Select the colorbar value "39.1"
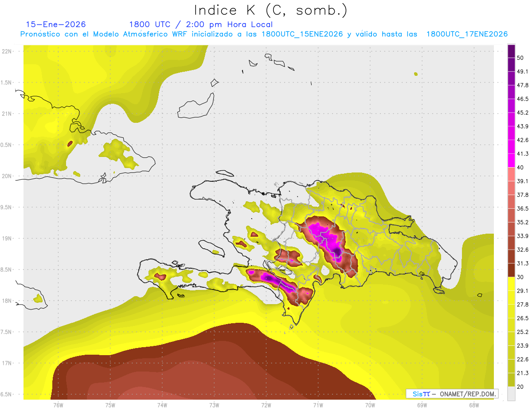Viewport: 532px width, 411px height. 522,181
